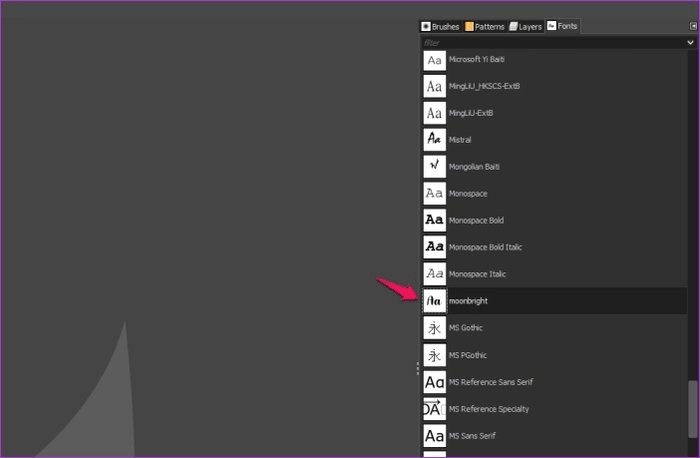The width and height of the screenshot is (700, 458).
Task: Select the MingLiU_HKSCS-ExtB font name
Action: 484,86
